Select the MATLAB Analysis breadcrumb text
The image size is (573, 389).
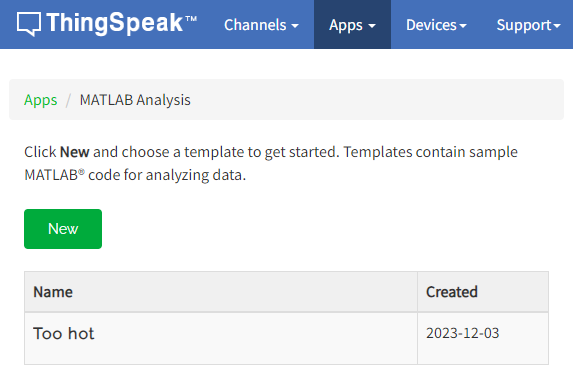pyautogui.click(x=135, y=100)
